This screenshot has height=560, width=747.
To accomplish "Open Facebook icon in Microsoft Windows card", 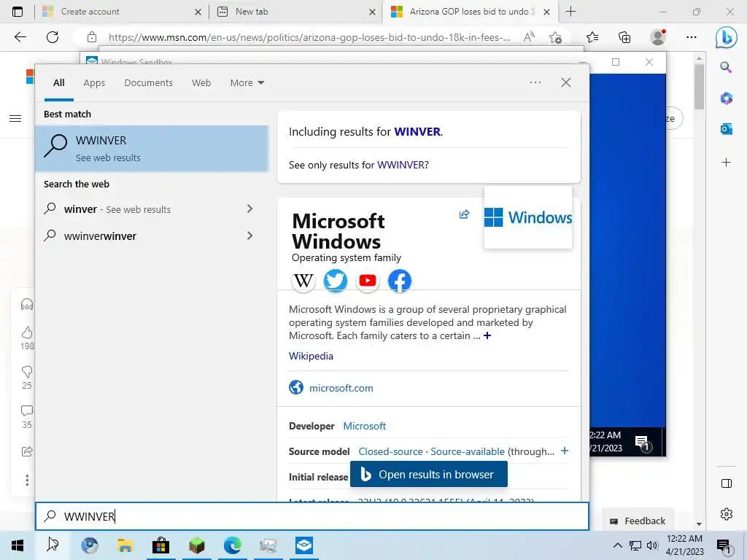I will (400, 281).
